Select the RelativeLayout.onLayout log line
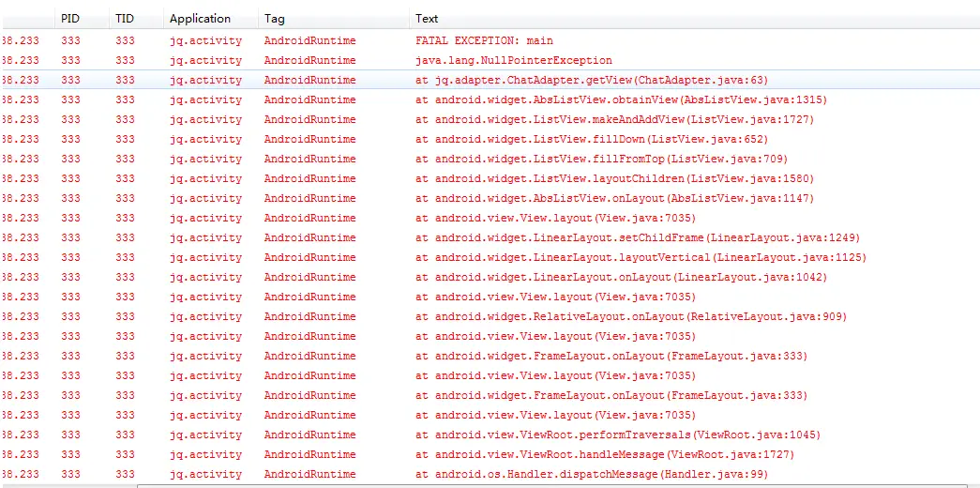Viewport: 980px width, 488px height. click(x=490, y=316)
